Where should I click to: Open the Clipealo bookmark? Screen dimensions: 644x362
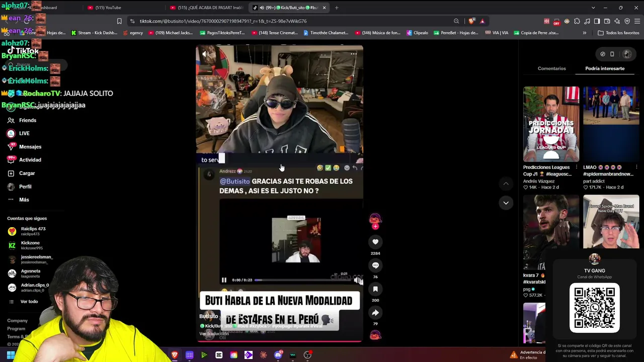click(x=417, y=33)
